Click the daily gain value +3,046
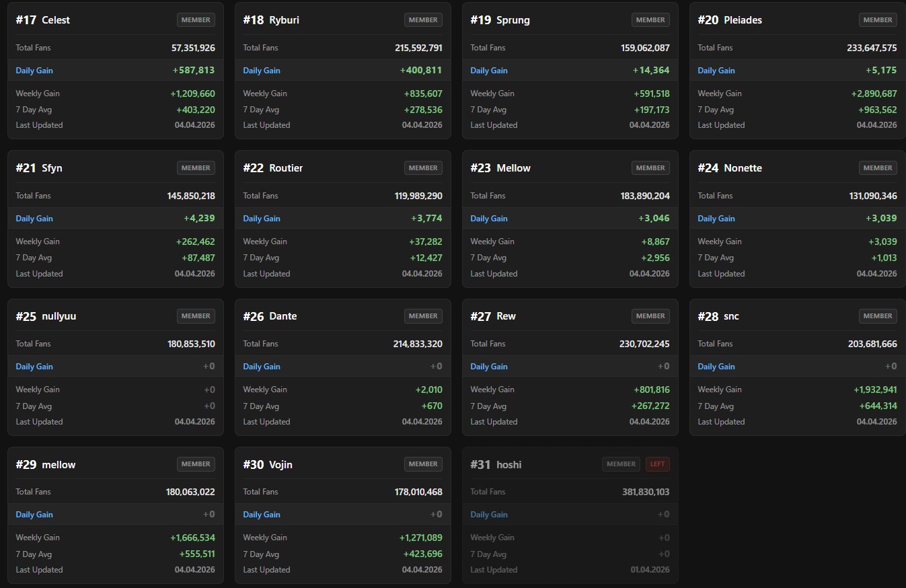The height and width of the screenshot is (588, 906). [654, 219]
